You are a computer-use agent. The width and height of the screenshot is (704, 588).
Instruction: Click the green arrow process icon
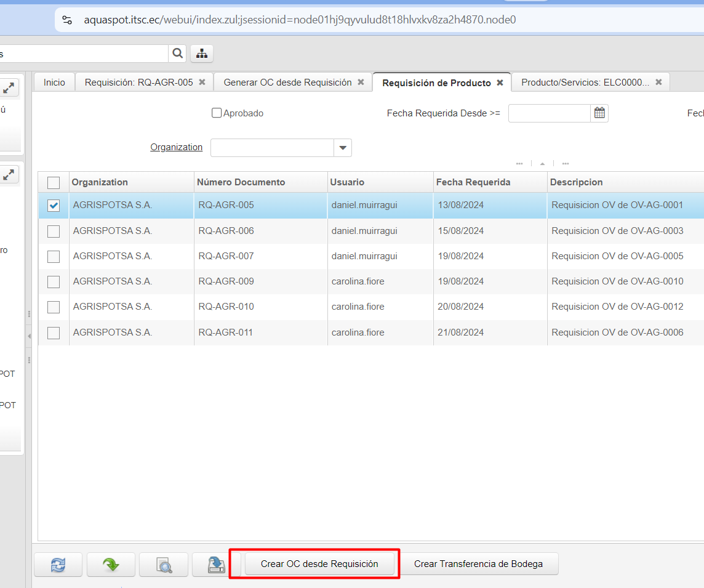tap(111, 564)
